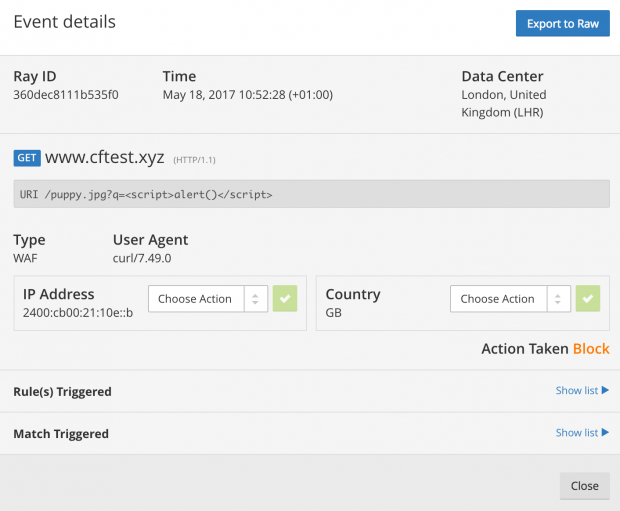
Task: Click the Match Triggered row heading
Action: click(61, 434)
